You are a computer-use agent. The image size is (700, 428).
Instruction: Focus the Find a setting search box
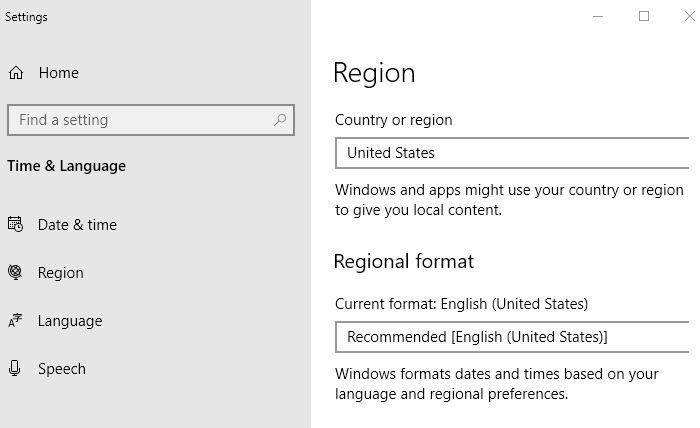tap(140, 120)
